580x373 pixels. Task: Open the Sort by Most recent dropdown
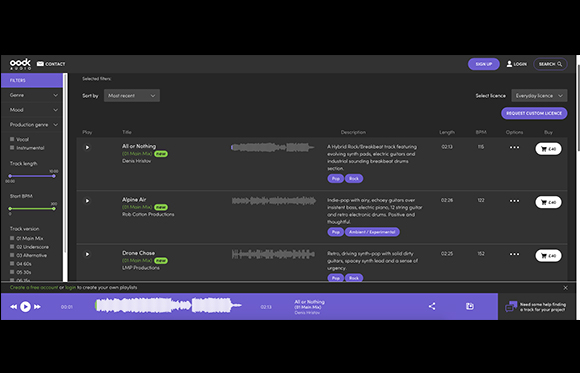tap(132, 95)
